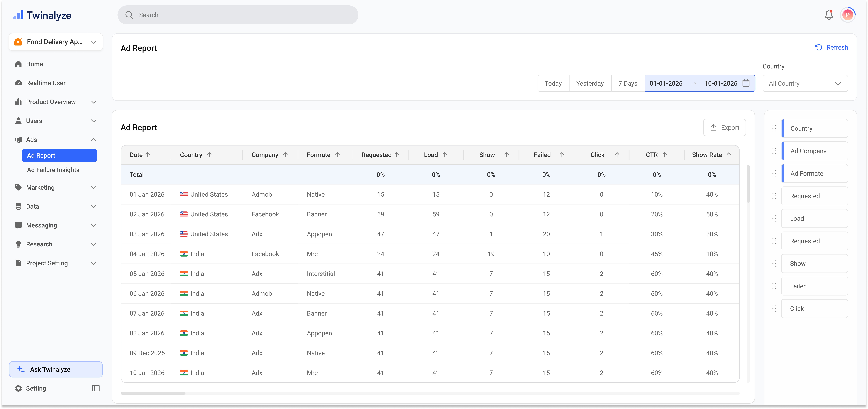Grab the drag handle beside Country column chip
Image resolution: width=868 pixels, height=409 pixels.
(x=774, y=128)
